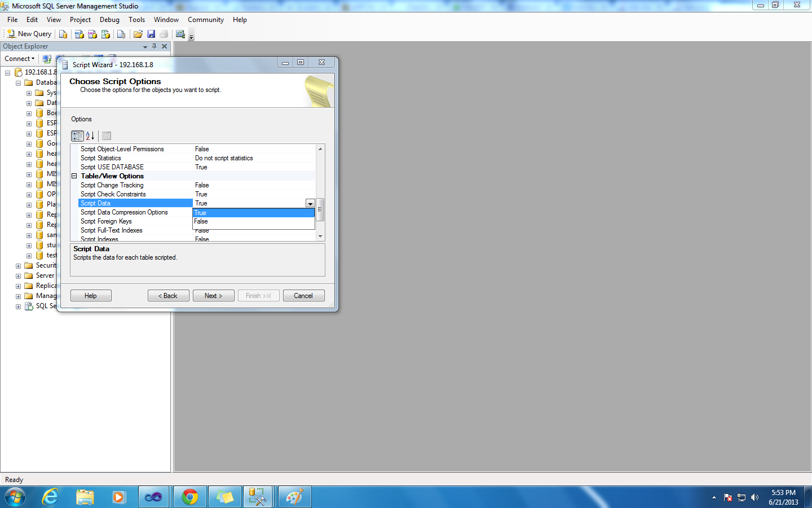Select the Script Change Tracking row
812x508 pixels.
pos(197,185)
